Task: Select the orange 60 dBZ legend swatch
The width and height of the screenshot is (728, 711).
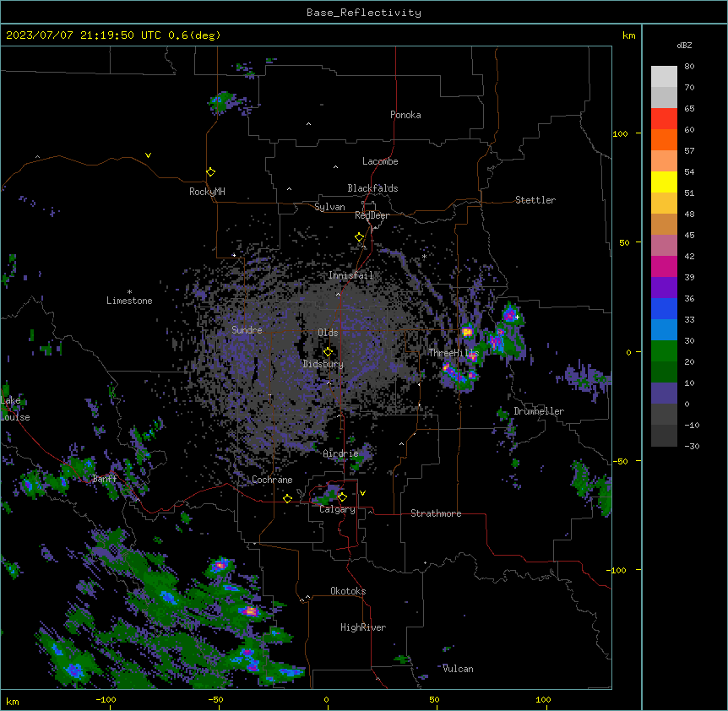Action: 664,139
